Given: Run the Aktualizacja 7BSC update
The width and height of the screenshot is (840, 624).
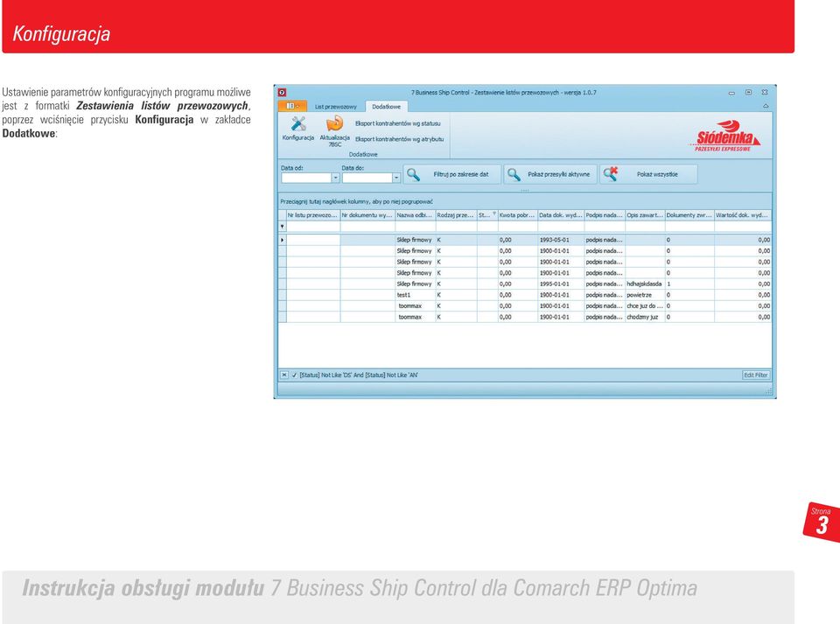Looking at the screenshot, I should point(335,130).
